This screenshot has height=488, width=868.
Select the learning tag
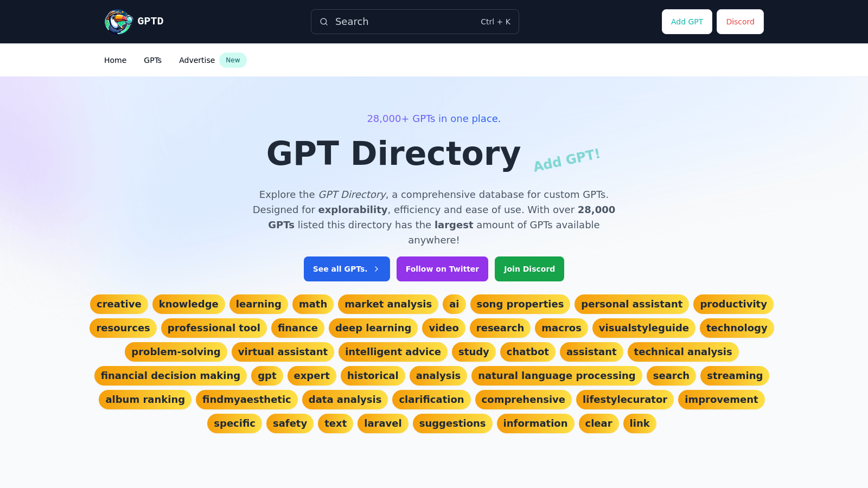coord(259,304)
